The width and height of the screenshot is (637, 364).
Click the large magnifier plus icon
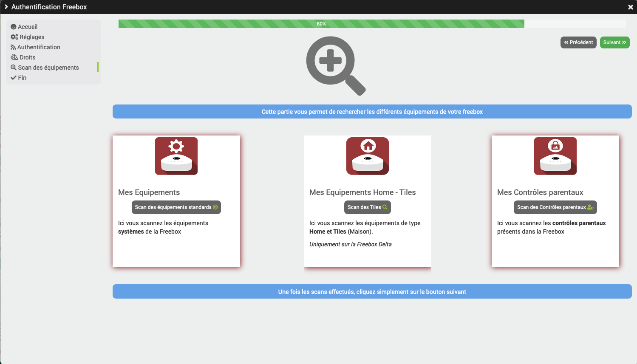point(336,66)
